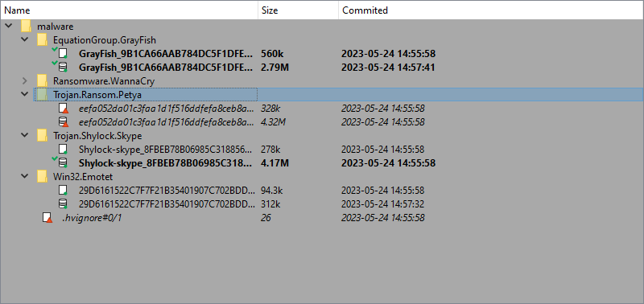This screenshot has height=304, width=644.
Task: Click database icon of the 4.17M Shylock-skype entry
Action: click(x=63, y=163)
